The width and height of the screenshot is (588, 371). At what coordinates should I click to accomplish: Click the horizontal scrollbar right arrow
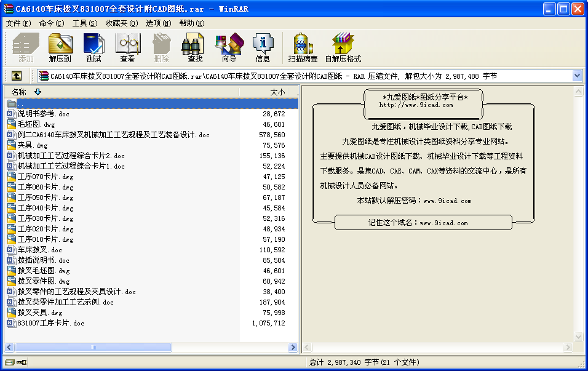293,348
